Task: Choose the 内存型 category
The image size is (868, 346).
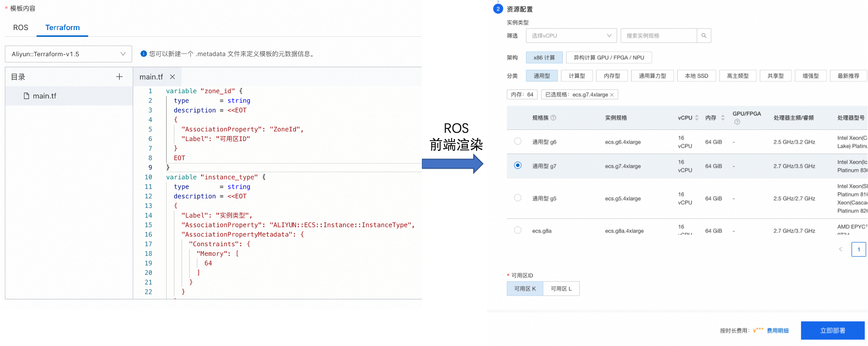Action: (x=612, y=76)
